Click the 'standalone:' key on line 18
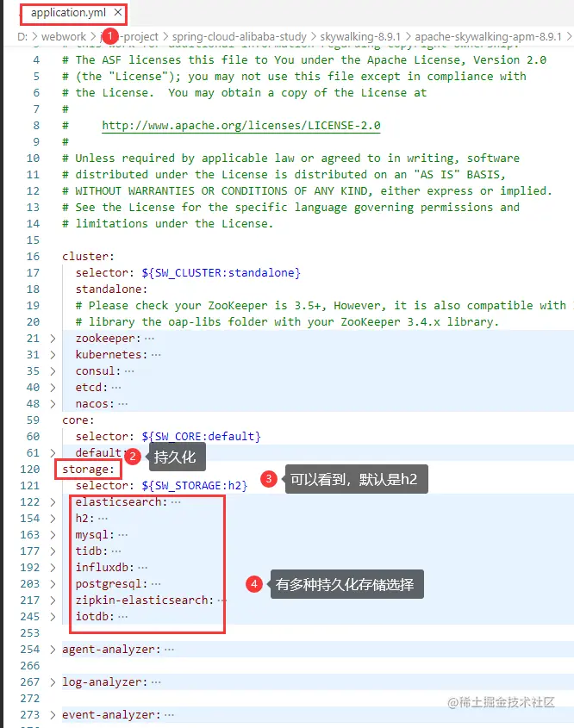Image resolution: width=574 pixels, height=728 pixels. tap(111, 289)
